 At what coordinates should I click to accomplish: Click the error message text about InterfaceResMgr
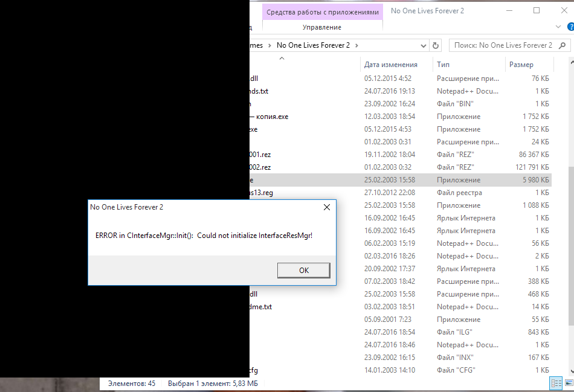(x=204, y=236)
